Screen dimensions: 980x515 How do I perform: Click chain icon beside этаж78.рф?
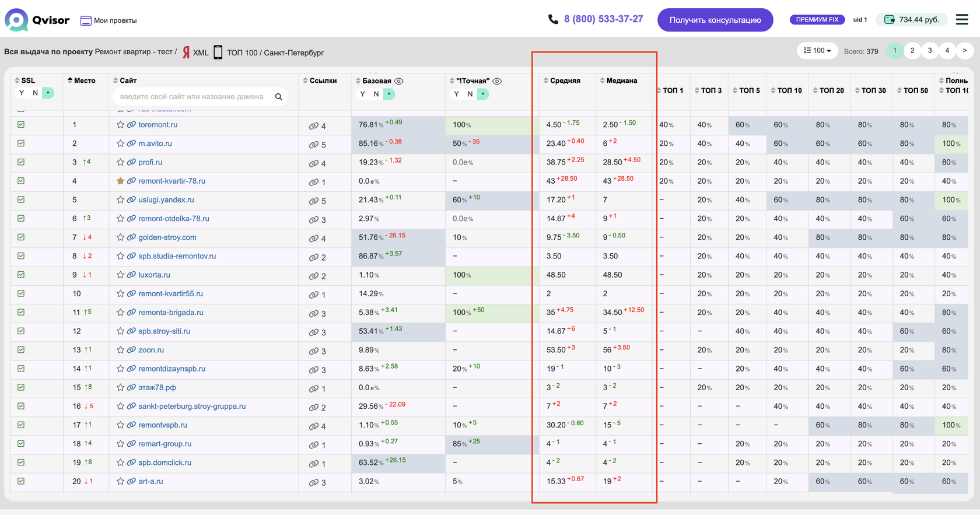[131, 387]
